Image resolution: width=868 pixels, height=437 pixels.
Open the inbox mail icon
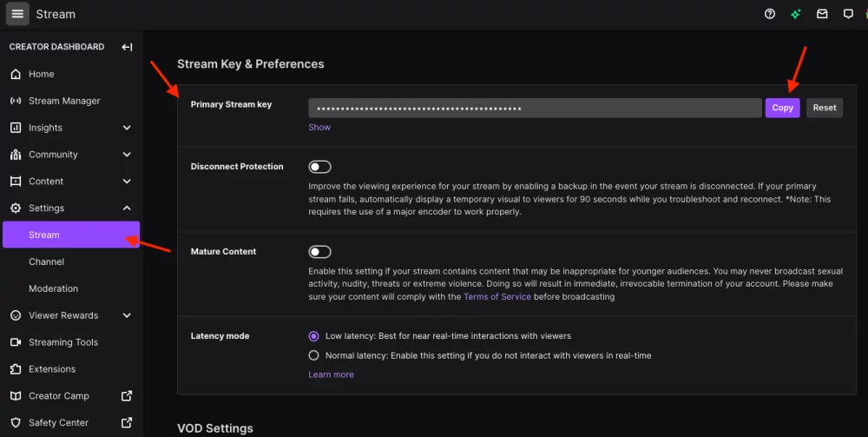(x=822, y=14)
